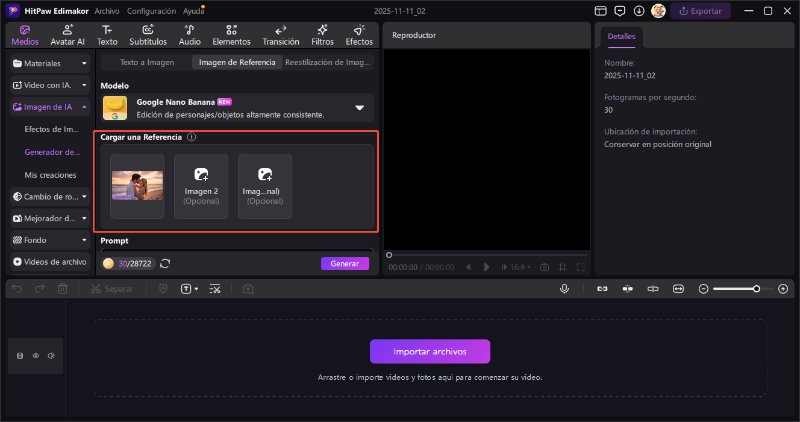Open the Google Nano Banana model dropdown
The image size is (800, 422).
point(237,108)
